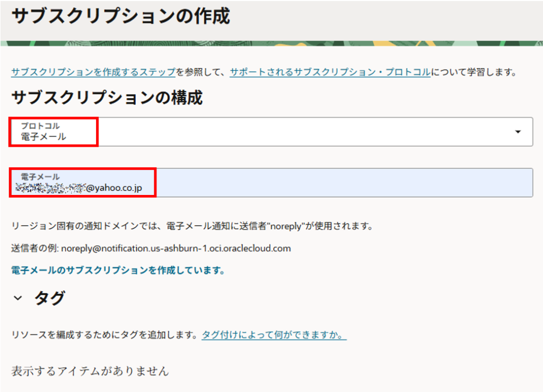
Task: Click the リソースを編成するためにタグを追加します text
Action: 104,335
